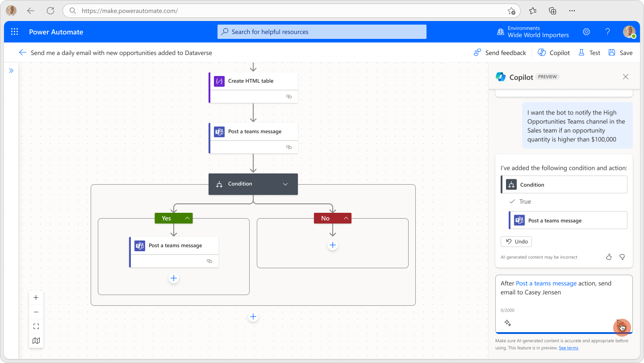Add action below Yes branch Teams message
This screenshot has width=644, height=363.
click(174, 278)
